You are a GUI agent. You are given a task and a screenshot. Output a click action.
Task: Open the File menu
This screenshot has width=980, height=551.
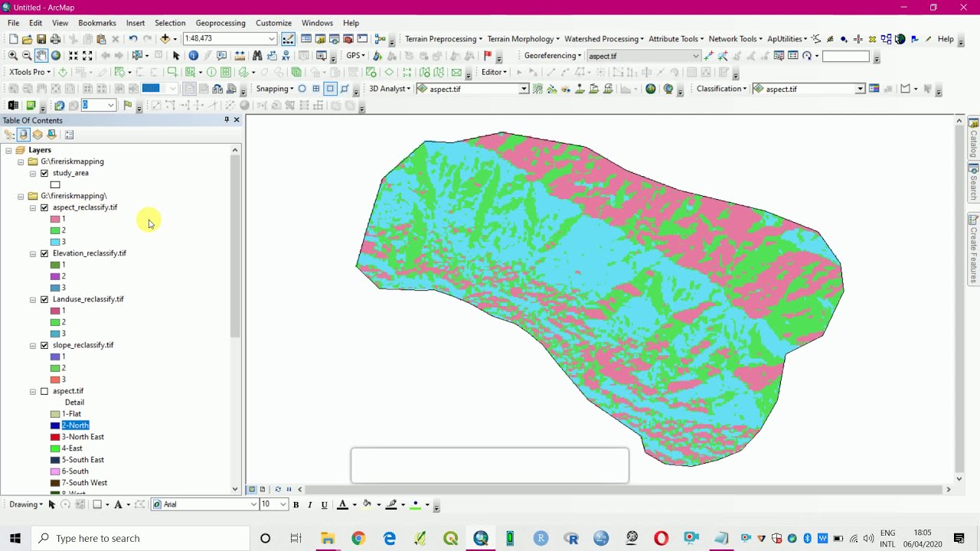tap(14, 23)
